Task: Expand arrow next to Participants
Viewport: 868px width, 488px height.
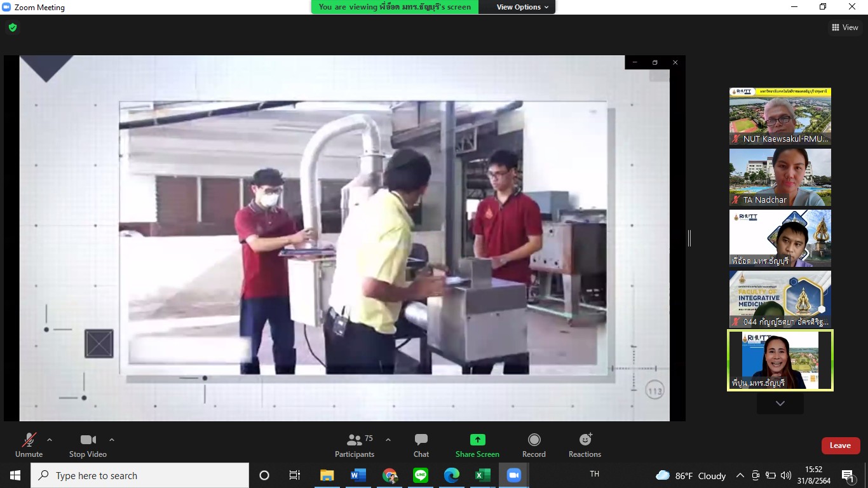Action: (388, 439)
